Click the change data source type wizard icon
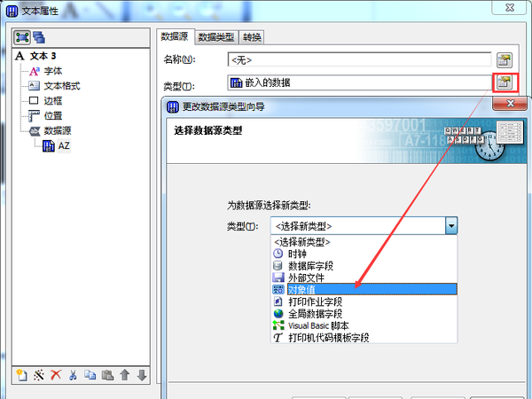 (505, 82)
